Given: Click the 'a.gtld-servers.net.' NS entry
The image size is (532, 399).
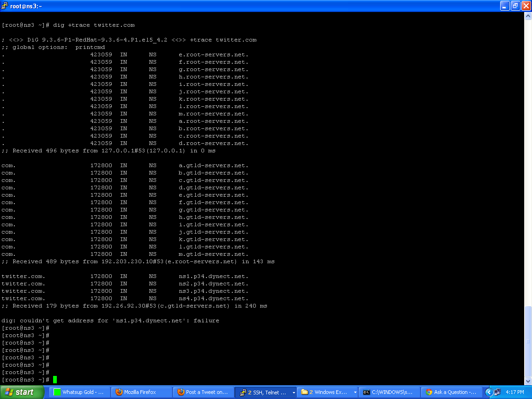Looking at the screenshot, I should click(x=213, y=166).
